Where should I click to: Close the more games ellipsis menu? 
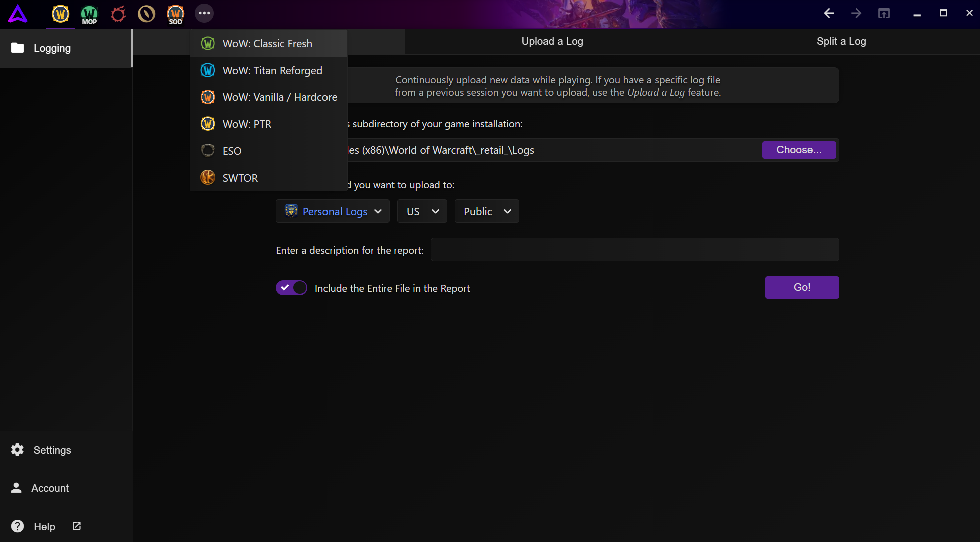pyautogui.click(x=204, y=13)
